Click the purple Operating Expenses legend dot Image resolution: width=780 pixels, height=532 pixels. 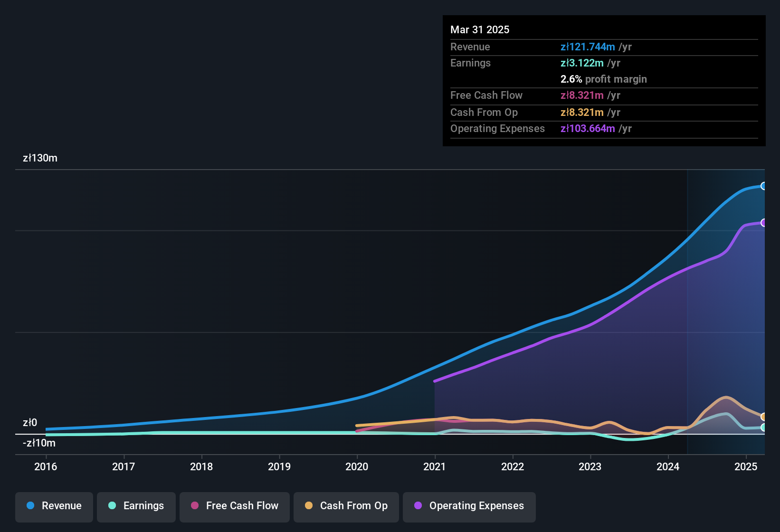coord(417,506)
